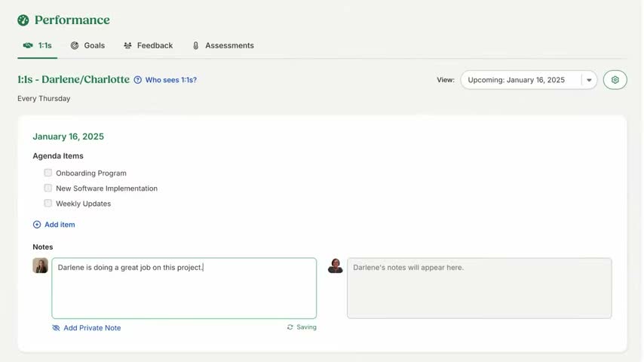The width and height of the screenshot is (644, 362).
Task: Click Charlotte's avatar beside the notes box
Action: pyautogui.click(x=40, y=265)
